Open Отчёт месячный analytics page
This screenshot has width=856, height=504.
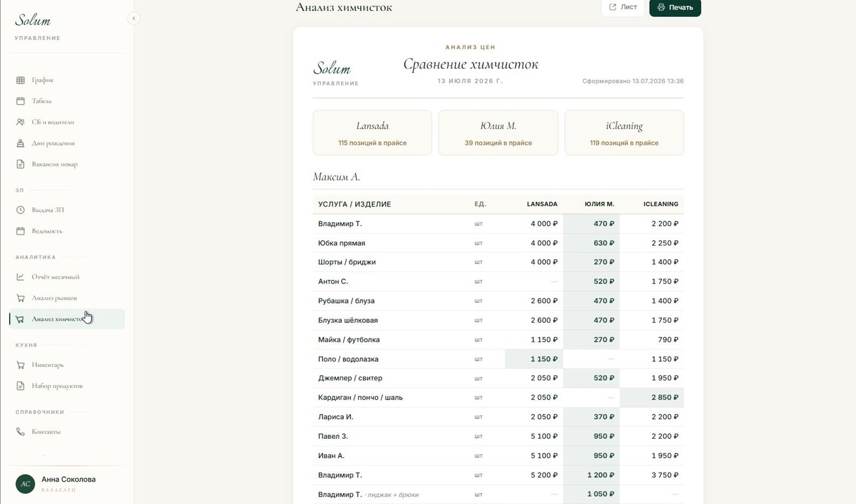pyautogui.click(x=67, y=277)
